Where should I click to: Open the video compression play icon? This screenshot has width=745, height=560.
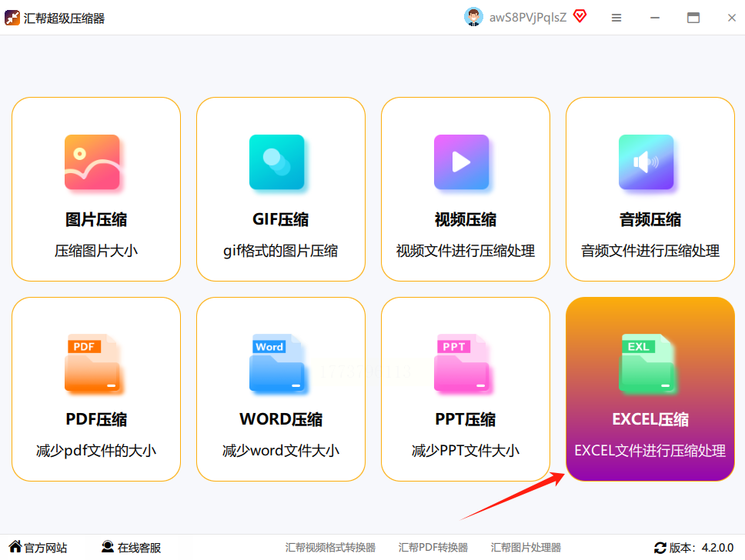click(461, 162)
